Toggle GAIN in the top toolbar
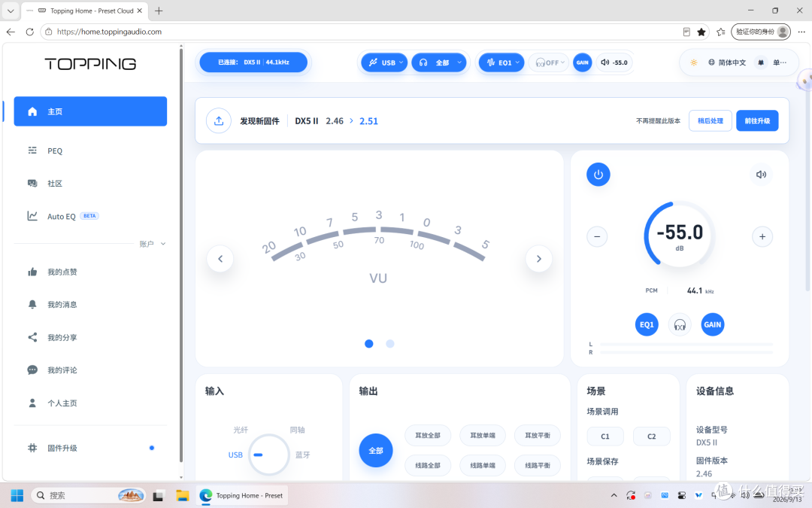This screenshot has width=812, height=508. pyautogui.click(x=583, y=62)
